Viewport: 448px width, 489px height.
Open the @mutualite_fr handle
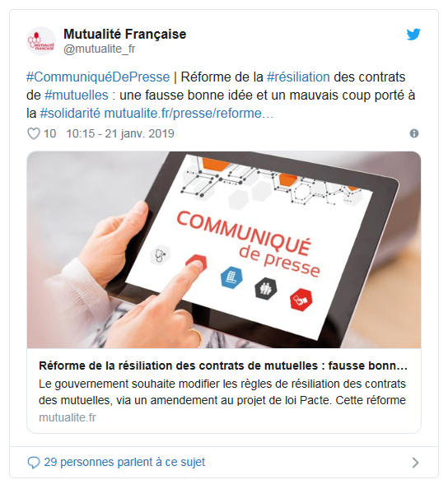click(99, 49)
